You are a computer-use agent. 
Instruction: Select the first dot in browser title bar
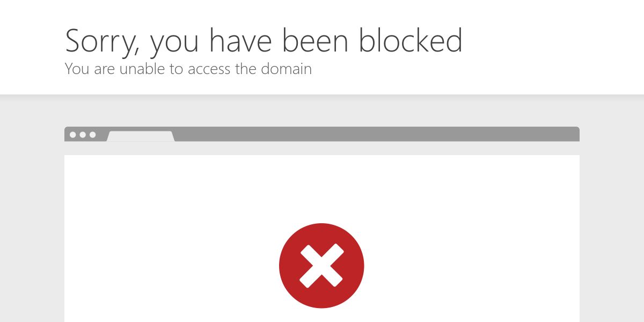[73, 135]
